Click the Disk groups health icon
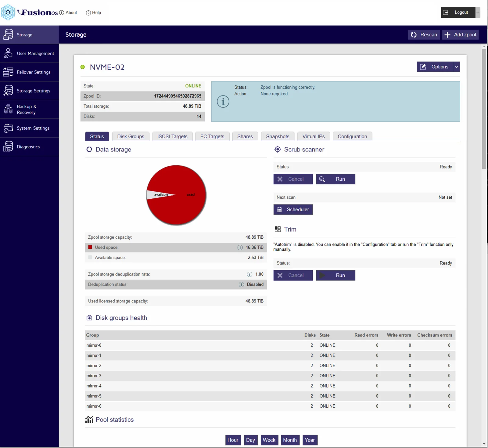Screen dimensions: 488x448 [x=89, y=318]
